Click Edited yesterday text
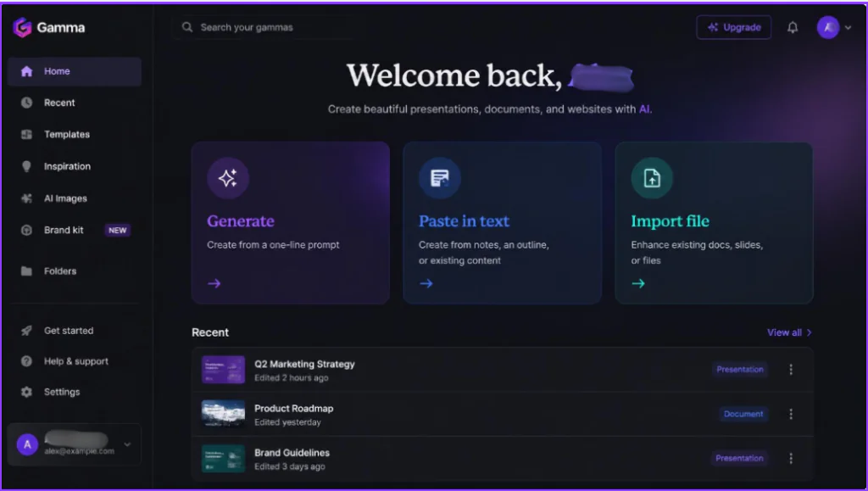 click(287, 422)
